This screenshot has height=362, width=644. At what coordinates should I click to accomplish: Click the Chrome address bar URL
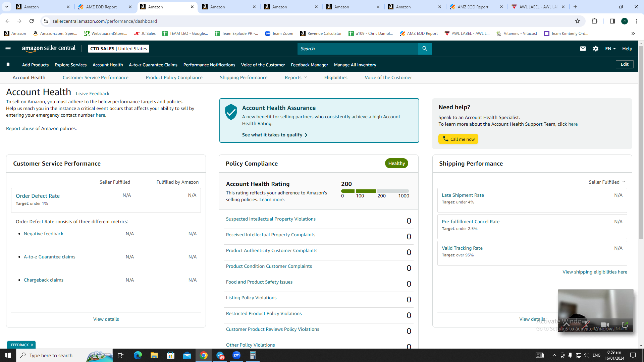tap(105, 21)
